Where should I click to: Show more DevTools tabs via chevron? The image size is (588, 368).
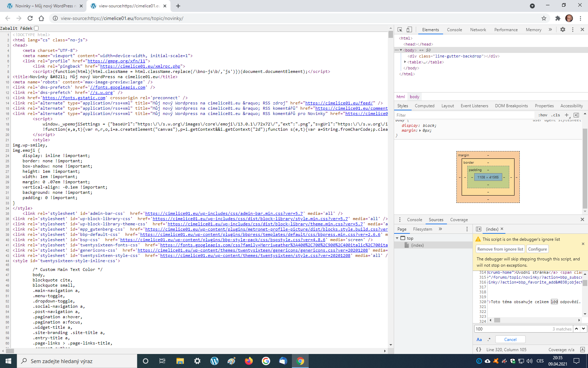point(550,30)
